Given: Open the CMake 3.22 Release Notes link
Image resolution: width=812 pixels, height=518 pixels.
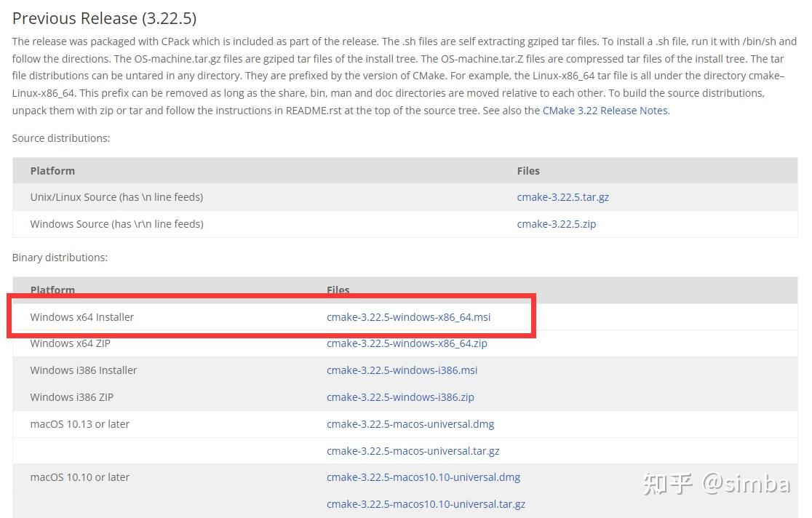Looking at the screenshot, I should coord(604,110).
